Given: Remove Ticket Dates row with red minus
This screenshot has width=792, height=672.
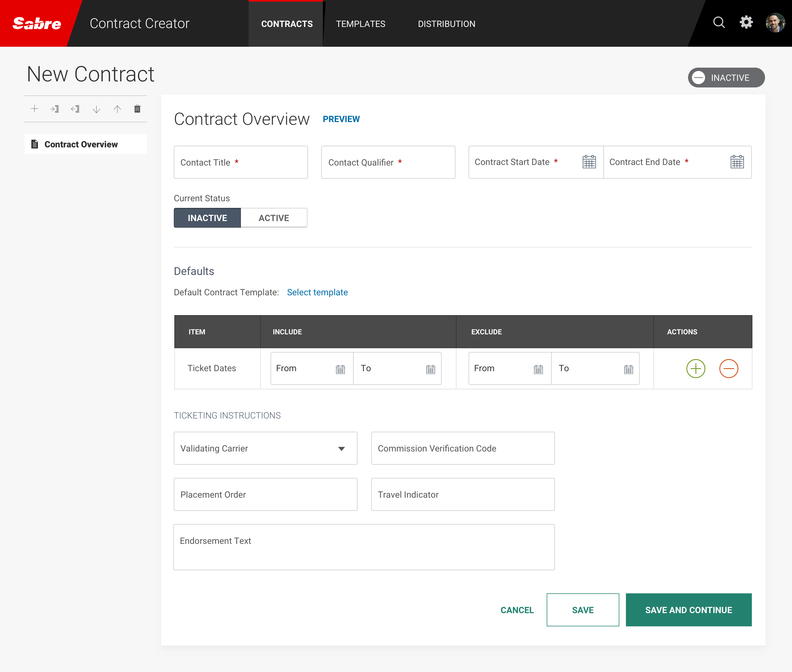Looking at the screenshot, I should (x=728, y=368).
